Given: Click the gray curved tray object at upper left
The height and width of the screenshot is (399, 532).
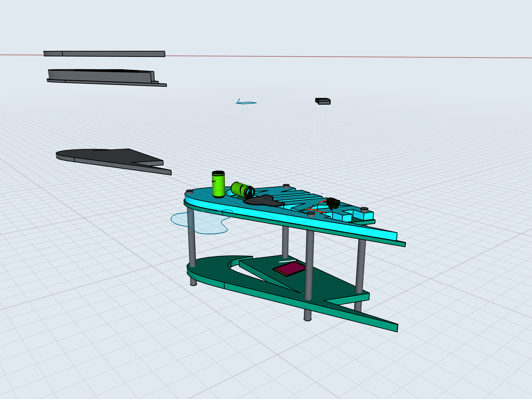Looking at the screenshot, I should 100,76.
